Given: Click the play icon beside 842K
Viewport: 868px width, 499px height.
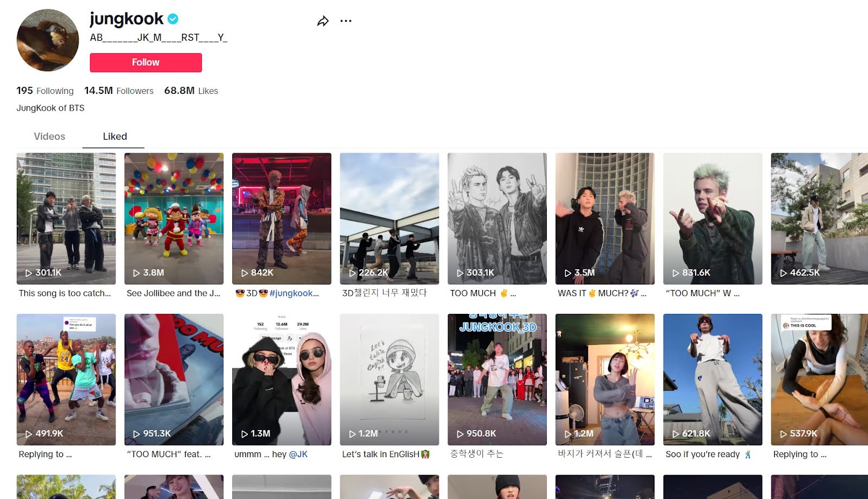Looking at the screenshot, I should tap(244, 273).
